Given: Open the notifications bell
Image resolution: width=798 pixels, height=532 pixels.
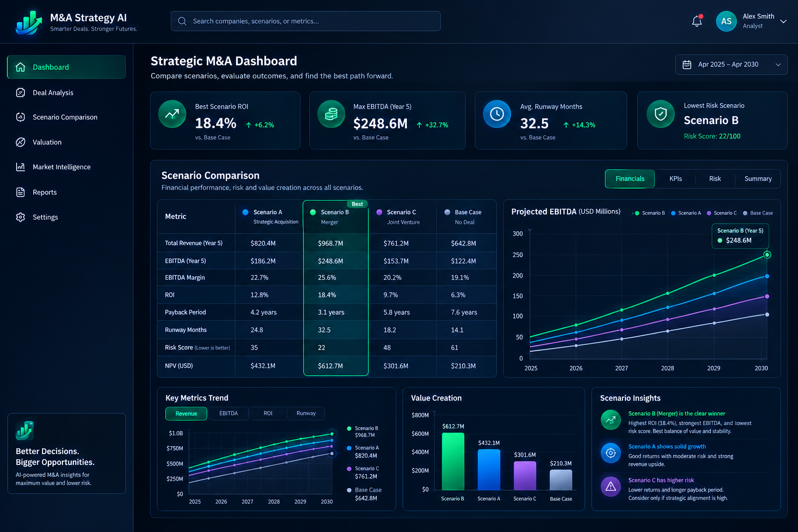Looking at the screenshot, I should pyautogui.click(x=697, y=21).
